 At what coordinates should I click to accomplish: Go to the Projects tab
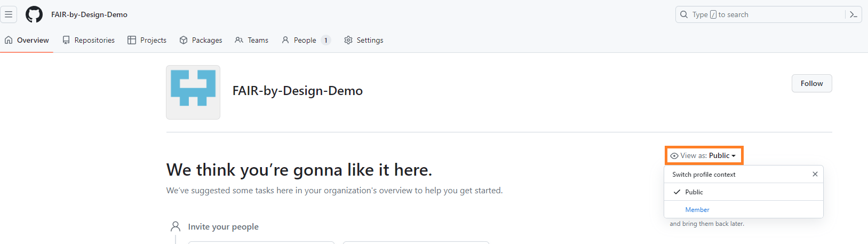click(x=147, y=40)
